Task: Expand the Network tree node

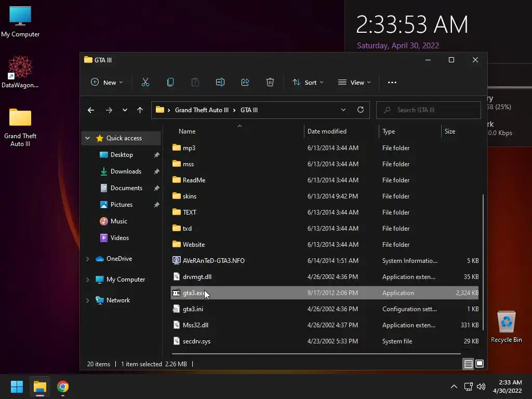Action: [x=87, y=300]
